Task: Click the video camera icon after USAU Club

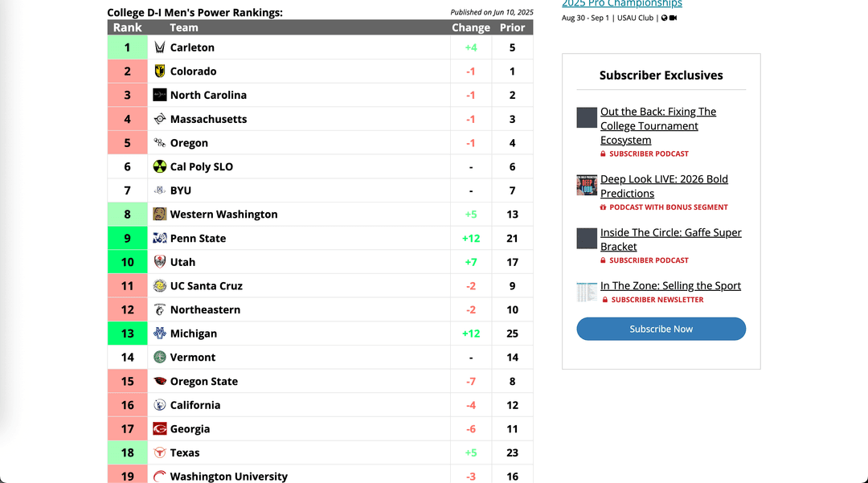Action: [x=674, y=18]
